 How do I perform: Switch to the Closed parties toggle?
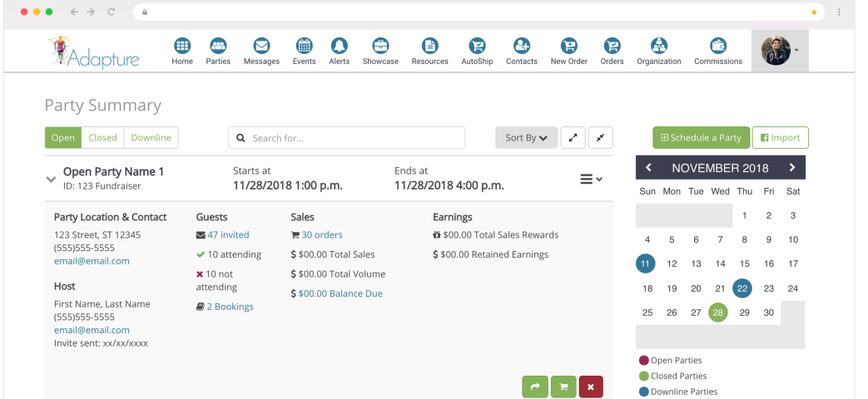pyautogui.click(x=103, y=138)
